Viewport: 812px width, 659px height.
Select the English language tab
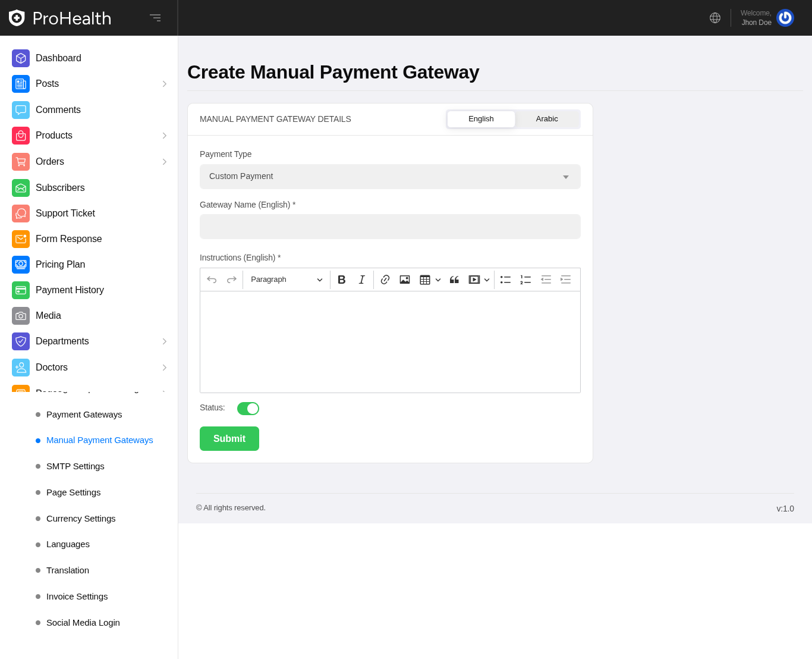tap(481, 119)
